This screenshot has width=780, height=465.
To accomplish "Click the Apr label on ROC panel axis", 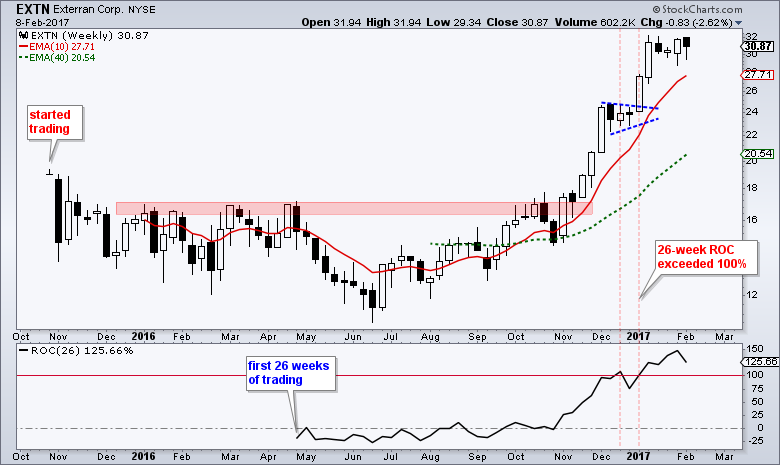I will coord(268,457).
